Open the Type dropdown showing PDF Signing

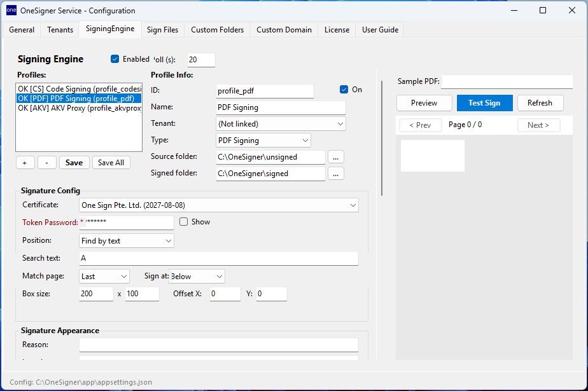pyautogui.click(x=263, y=141)
